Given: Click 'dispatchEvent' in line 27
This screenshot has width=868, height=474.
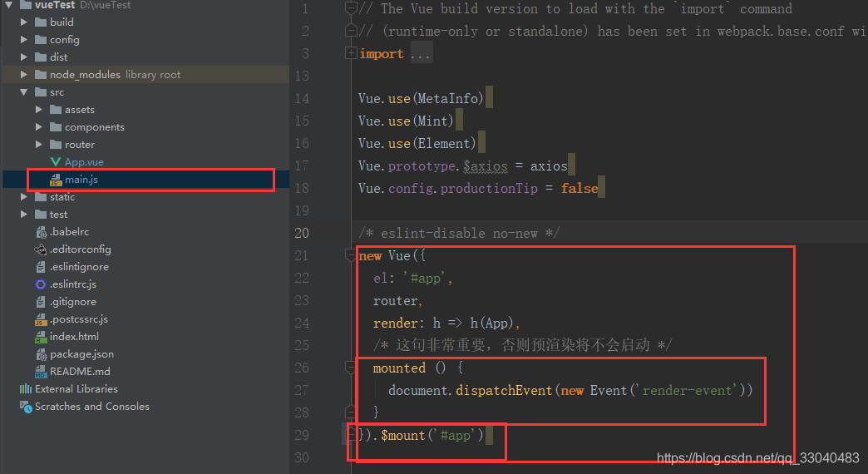Looking at the screenshot, I should [504, 390].
